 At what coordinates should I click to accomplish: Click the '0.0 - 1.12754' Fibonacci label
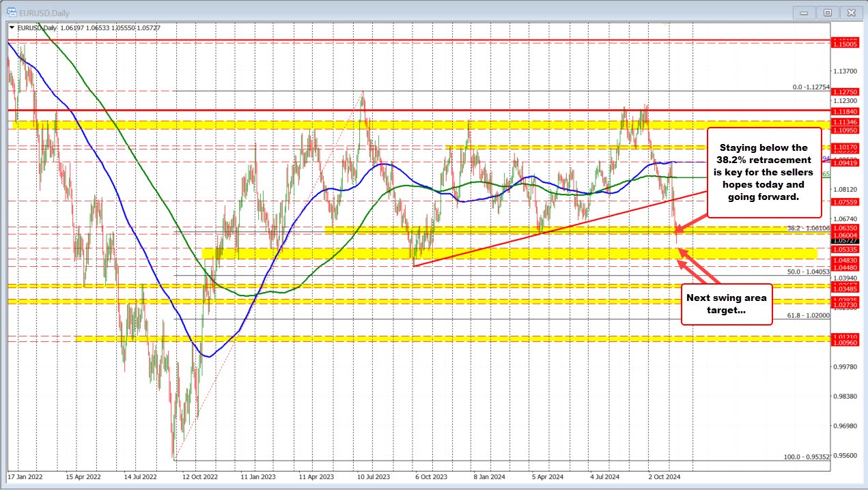[x=811, y=87]
